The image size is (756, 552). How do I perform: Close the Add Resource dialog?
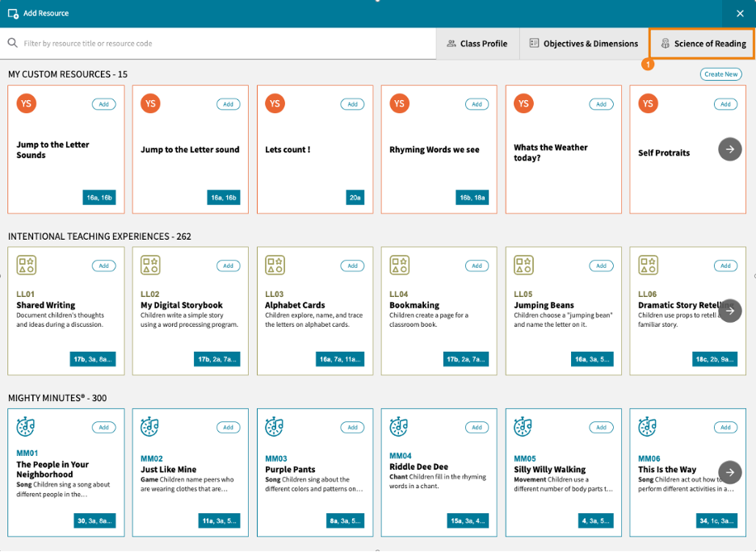740,14
